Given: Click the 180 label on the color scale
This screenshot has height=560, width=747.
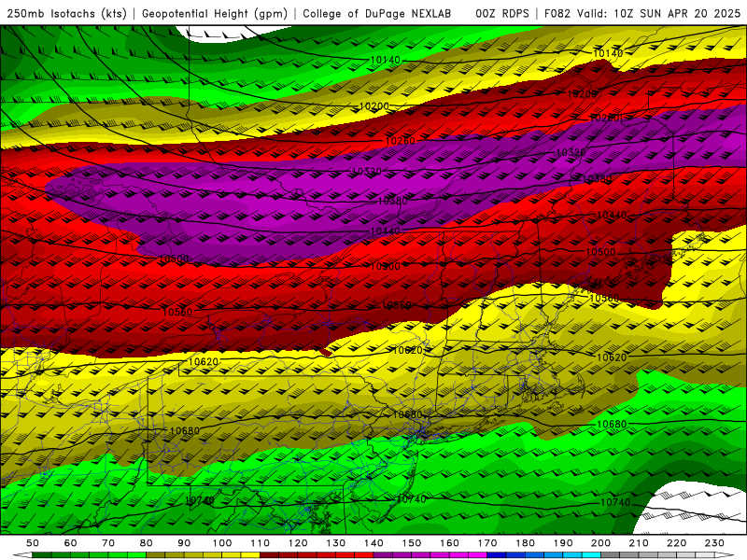Looking at the screenshot, I should 525,543.
